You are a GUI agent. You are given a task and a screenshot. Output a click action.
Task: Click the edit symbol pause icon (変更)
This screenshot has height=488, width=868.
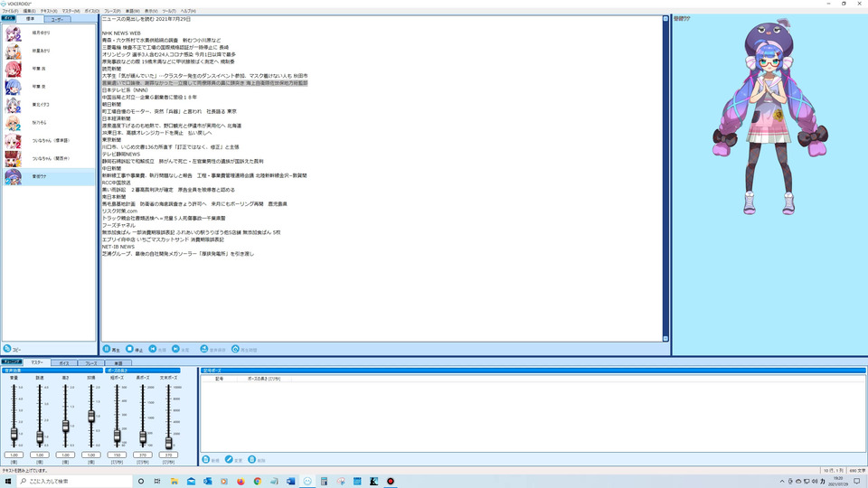[229, 460]
